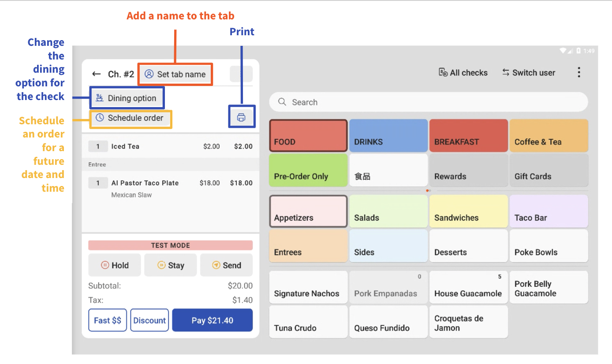Apply a Discount to the check
612x364 pixels.
coord(149,320)
